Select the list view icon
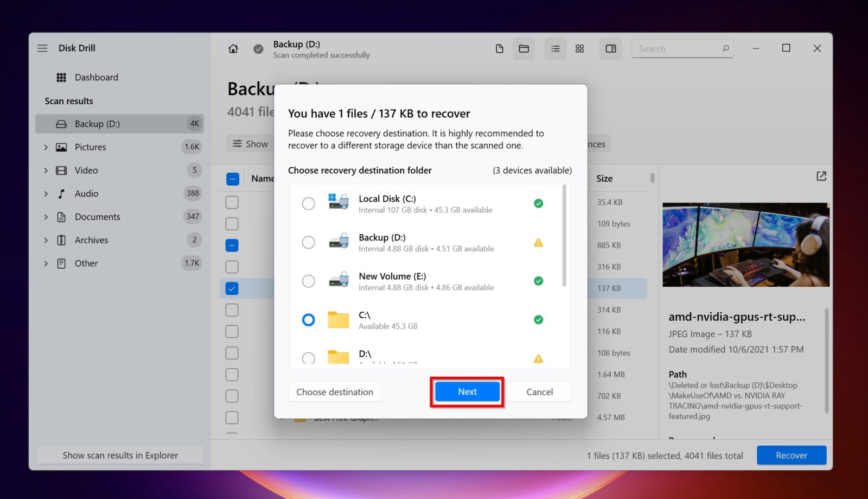Viewport: 868px width, 499px height. (x=556, y=49)
